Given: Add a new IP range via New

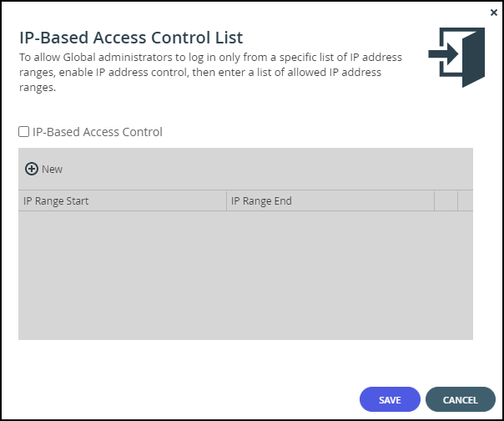Looking at the screenshot, I should pos(43,169).
